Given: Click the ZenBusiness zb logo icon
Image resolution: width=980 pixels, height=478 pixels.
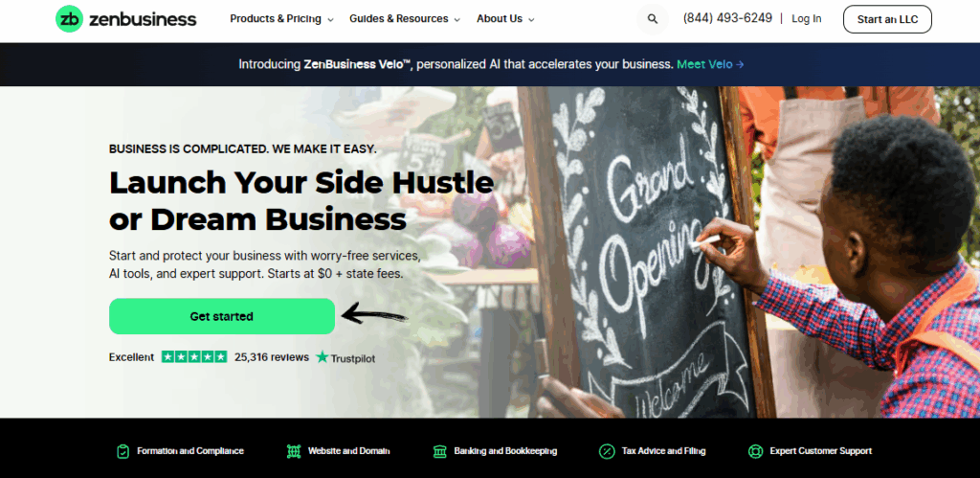Looking at the screenshot, I should 69,19.
